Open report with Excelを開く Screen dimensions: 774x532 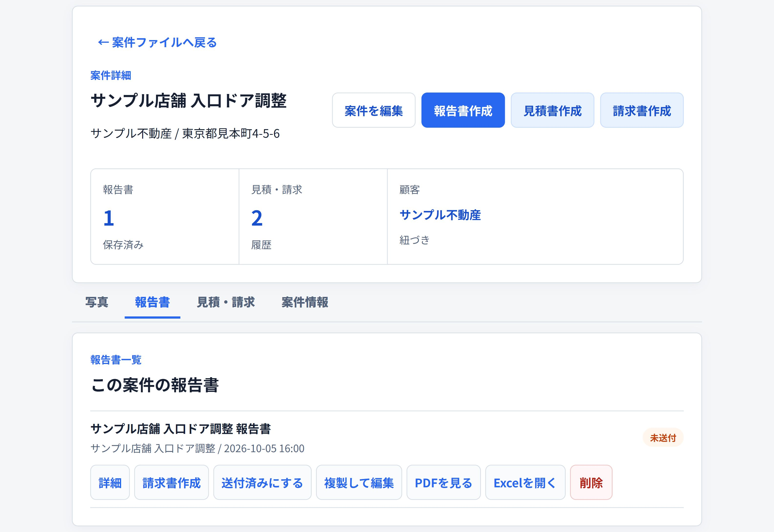tap(525, 482)
